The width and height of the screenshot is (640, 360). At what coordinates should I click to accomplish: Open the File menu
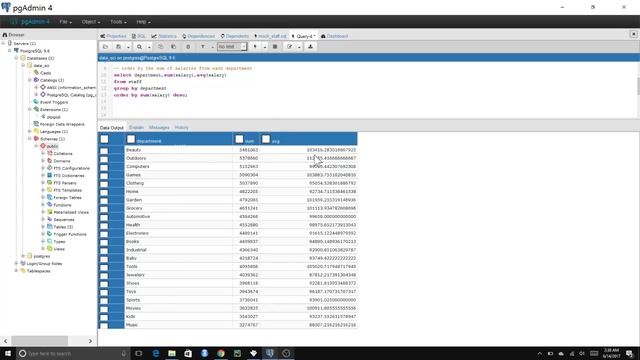tap(65, 22)
